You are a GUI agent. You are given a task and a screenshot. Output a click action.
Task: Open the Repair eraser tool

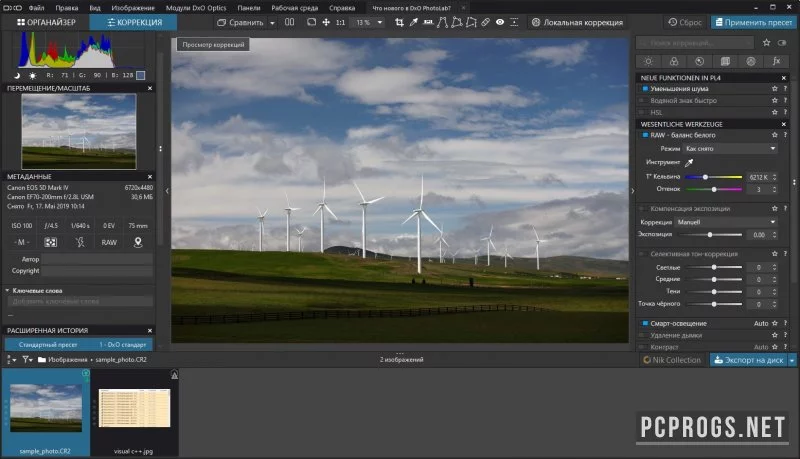[485, 22]
